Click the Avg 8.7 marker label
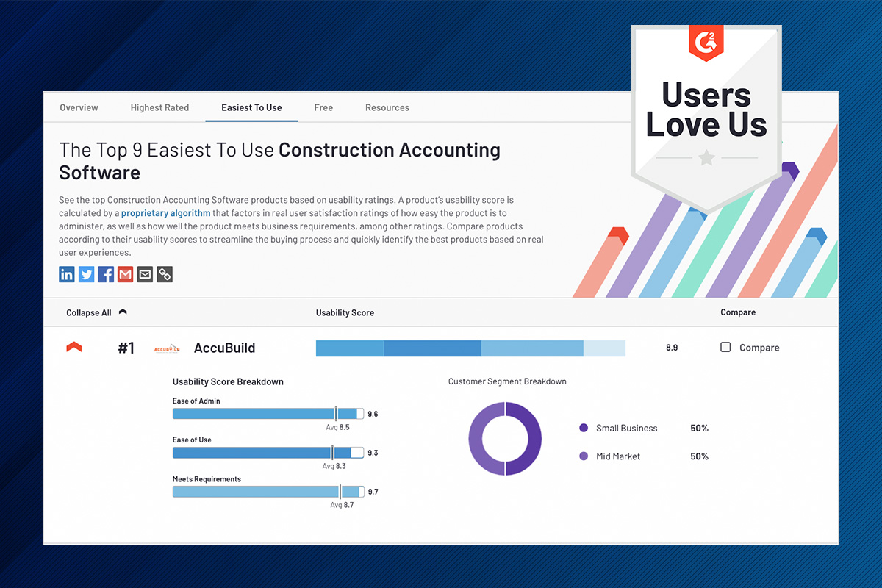This screenshot has width=882, height=588. point(342,505)
